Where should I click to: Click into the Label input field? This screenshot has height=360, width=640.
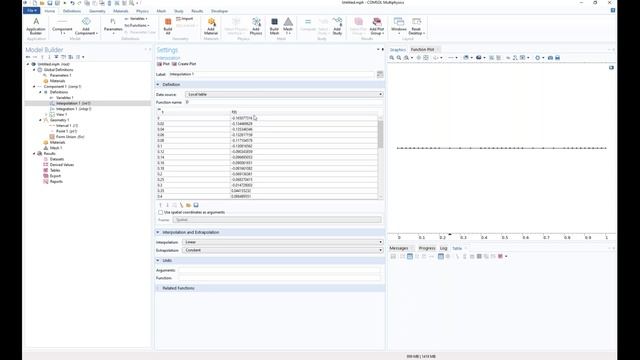271,74
